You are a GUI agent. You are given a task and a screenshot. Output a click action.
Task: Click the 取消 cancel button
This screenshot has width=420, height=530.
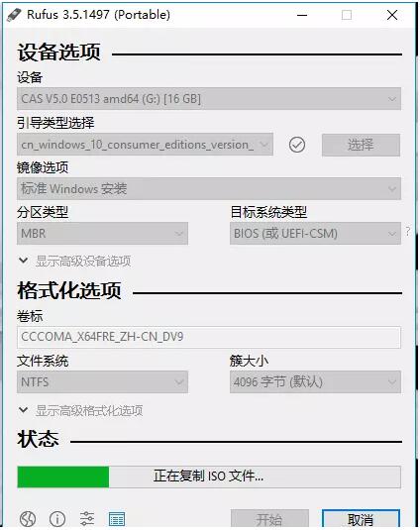(x=361, y=519)
